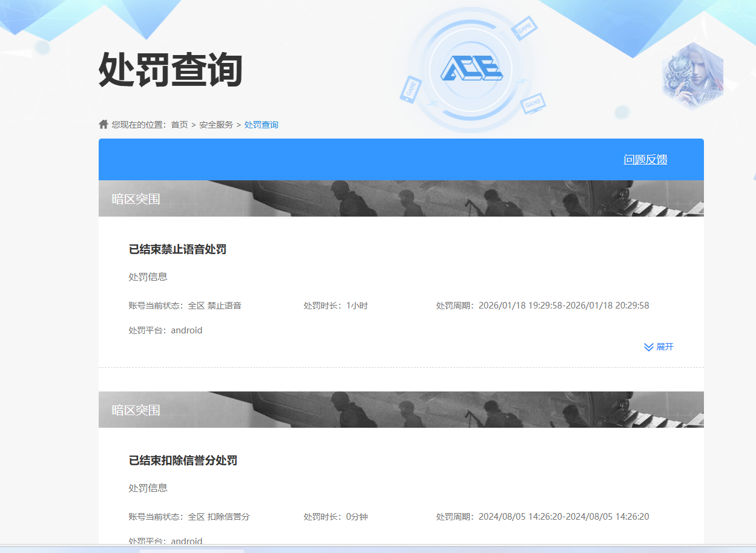
Task: Open the 首页 breadcrumb link
Action: point(179,125)
